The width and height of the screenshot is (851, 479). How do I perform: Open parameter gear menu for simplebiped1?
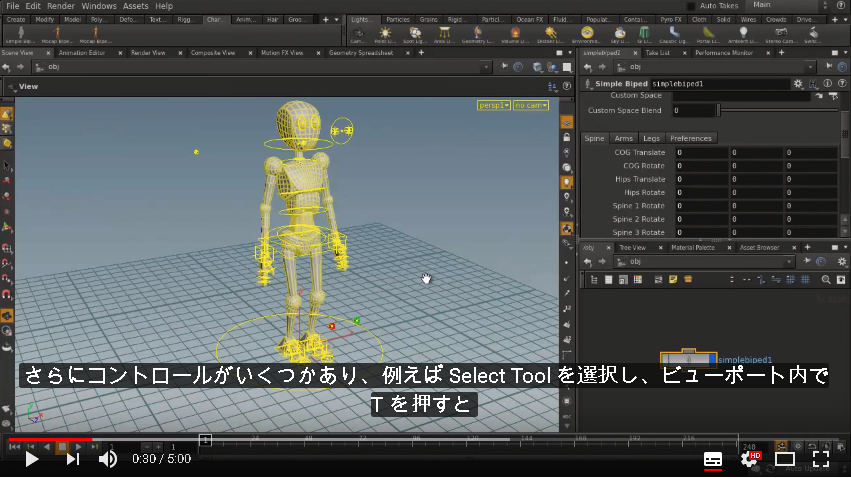797,84
